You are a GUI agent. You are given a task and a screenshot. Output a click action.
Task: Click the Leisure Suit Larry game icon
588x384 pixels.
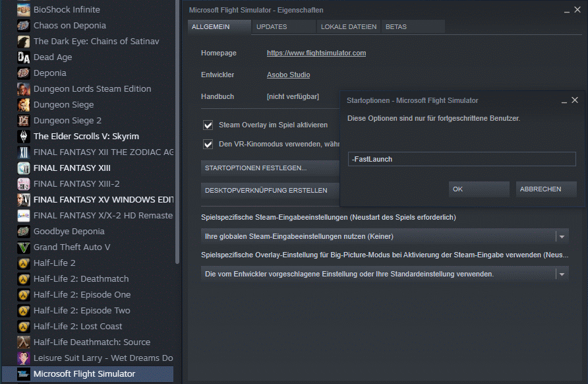(x=24, y=358)
